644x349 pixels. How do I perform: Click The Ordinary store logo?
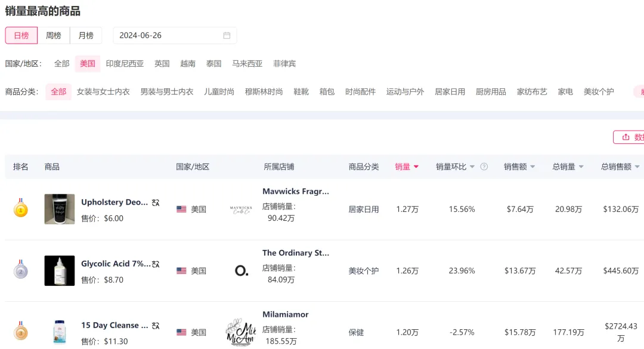[x=241, y=271]
